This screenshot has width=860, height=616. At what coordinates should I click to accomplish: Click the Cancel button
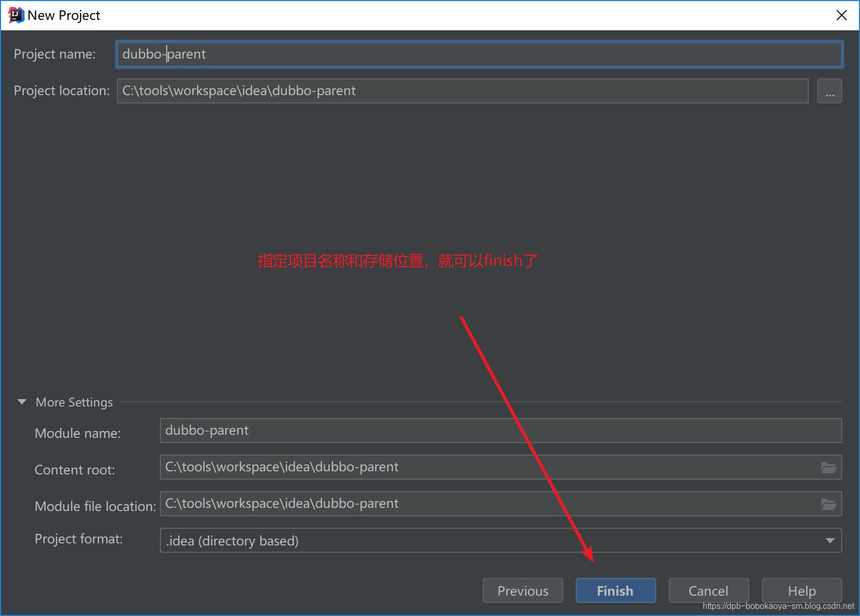pyautogui.click(x=708, y=590)
